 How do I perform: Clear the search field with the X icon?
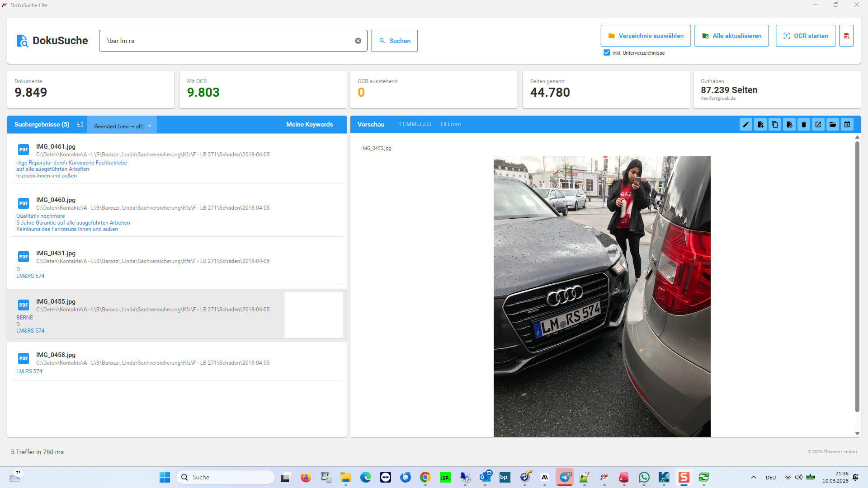tap(358, 41)
